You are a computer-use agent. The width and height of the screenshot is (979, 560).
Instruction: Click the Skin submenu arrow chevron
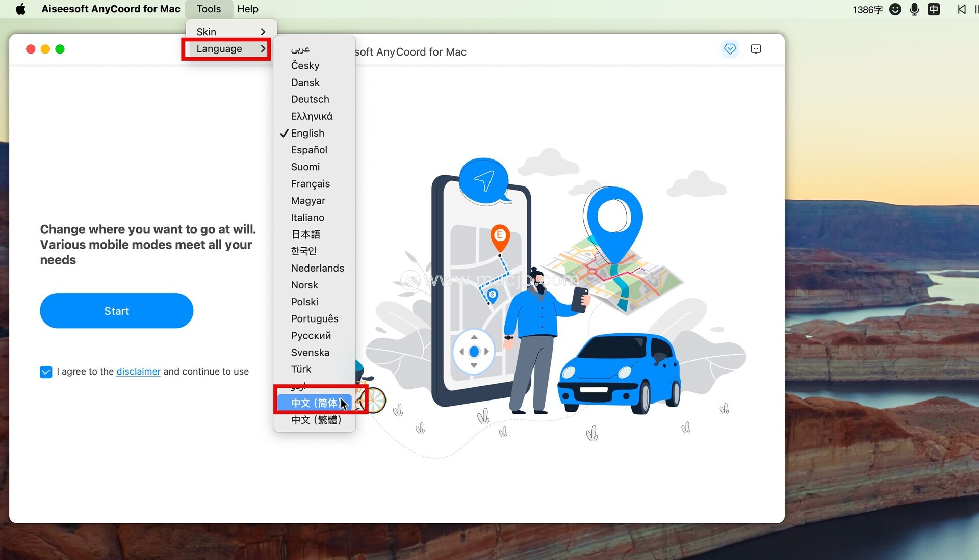tap(263, 32)
